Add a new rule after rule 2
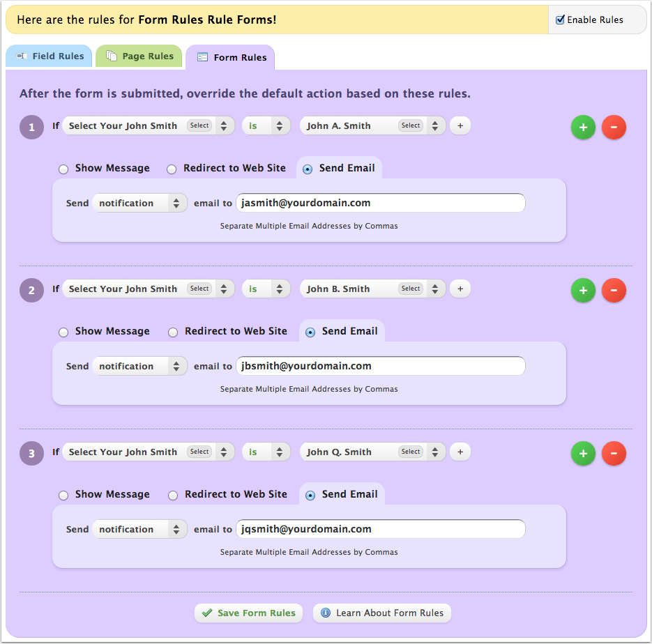652x644 pixels. click(x=583, y=291)
